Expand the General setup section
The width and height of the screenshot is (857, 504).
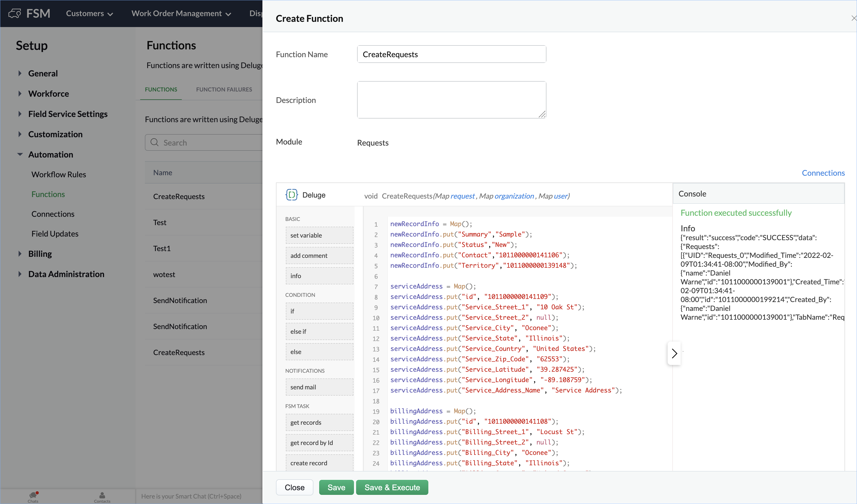point(20,73)
